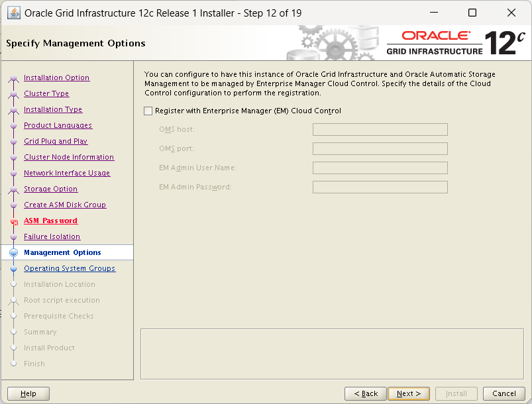Click the message details box at bottom
The width and height of the screenshot is (532, 404).
pyautogui.click(x=332, y=354)
